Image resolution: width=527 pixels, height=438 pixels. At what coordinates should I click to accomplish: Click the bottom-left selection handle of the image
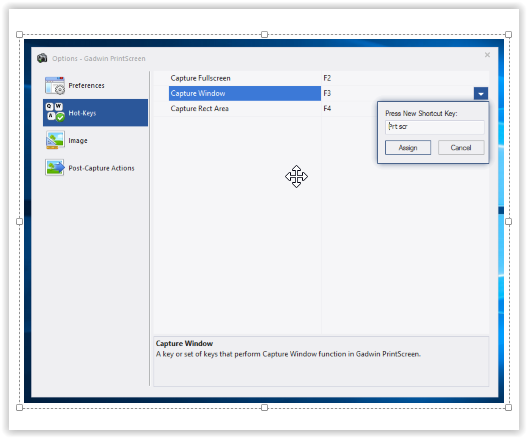[x=19, y=407]
